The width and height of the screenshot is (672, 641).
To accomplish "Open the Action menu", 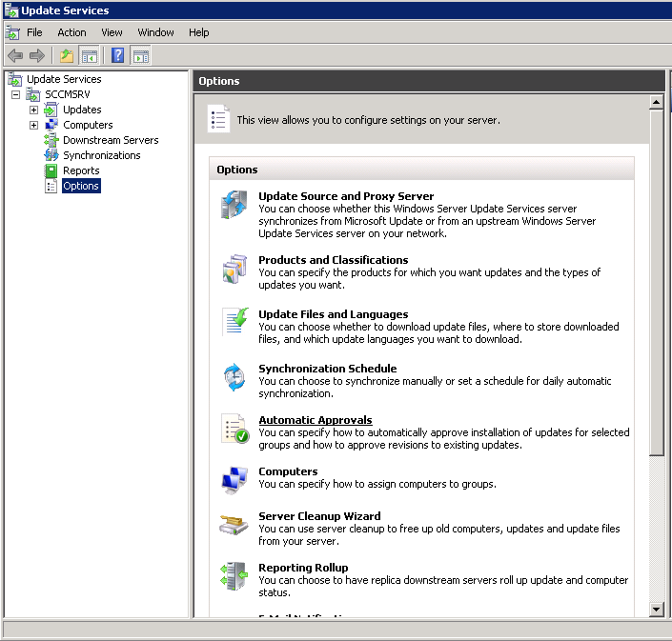I will point(71,32).
